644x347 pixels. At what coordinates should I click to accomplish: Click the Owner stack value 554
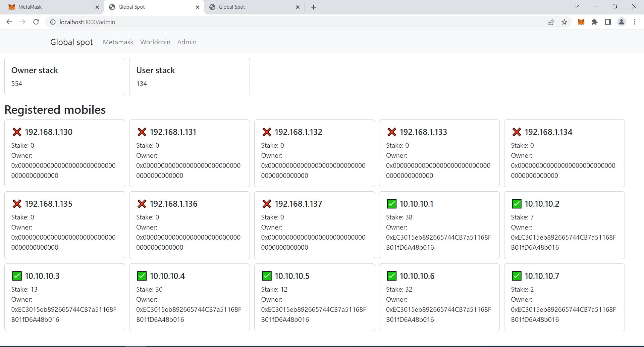point(17,84)
